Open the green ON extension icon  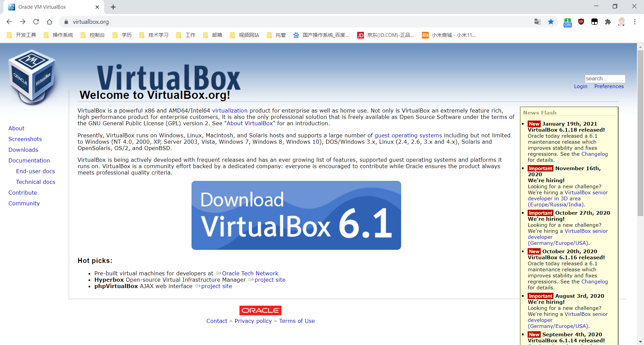(x=568, y=22)
